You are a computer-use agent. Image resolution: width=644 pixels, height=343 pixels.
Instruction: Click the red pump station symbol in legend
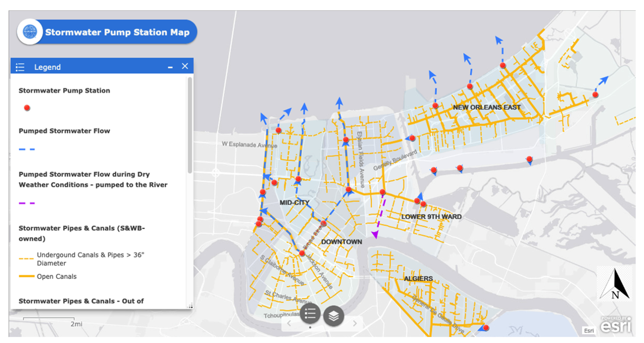(27, 108)
